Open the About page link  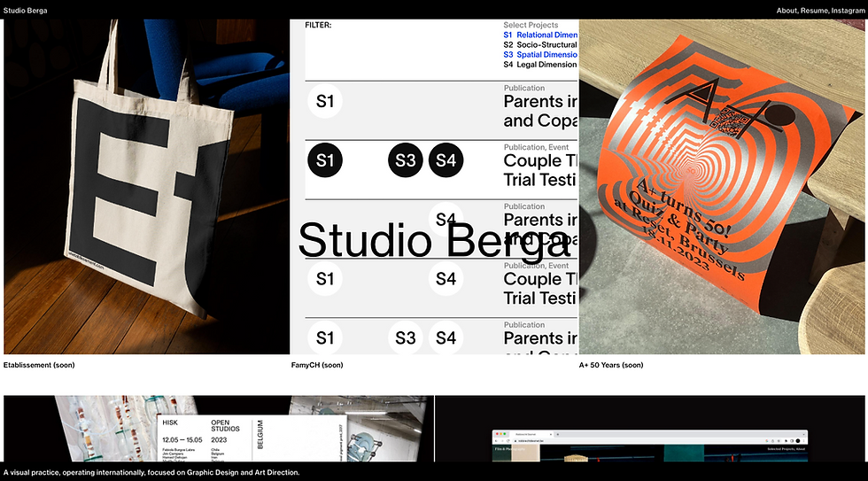coord(787,11)
